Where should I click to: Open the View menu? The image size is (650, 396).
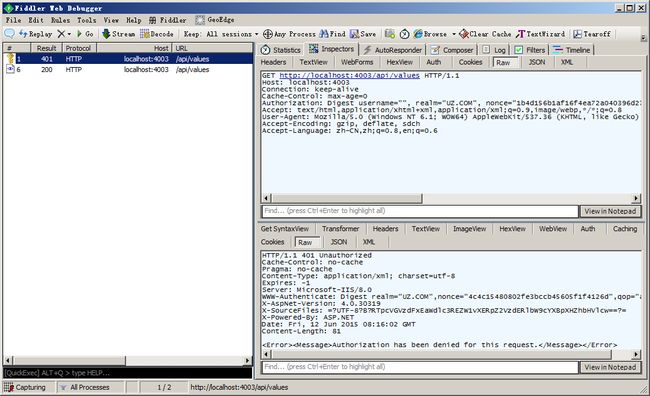(x=111, y=20)
